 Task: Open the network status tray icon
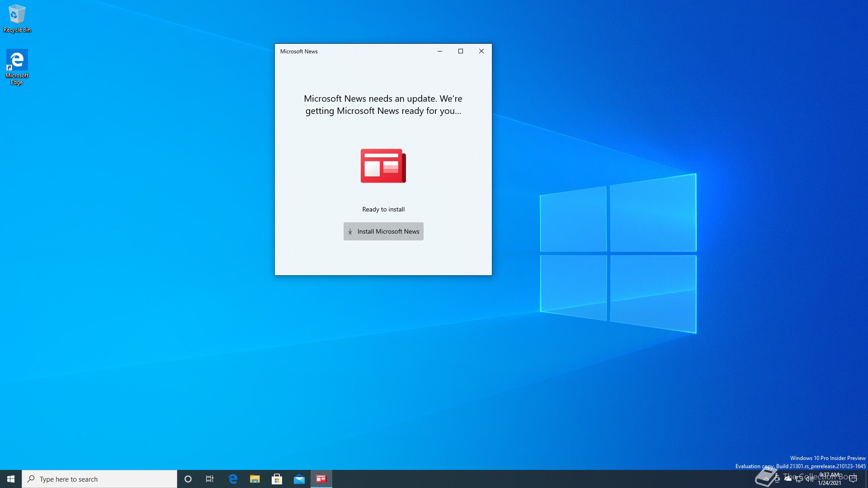tap(799, 479)
